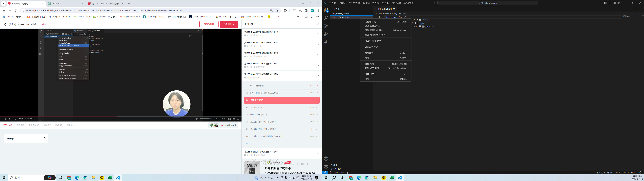
Task: Click the remote window indicator in status bar
Action: click(325, 172)
